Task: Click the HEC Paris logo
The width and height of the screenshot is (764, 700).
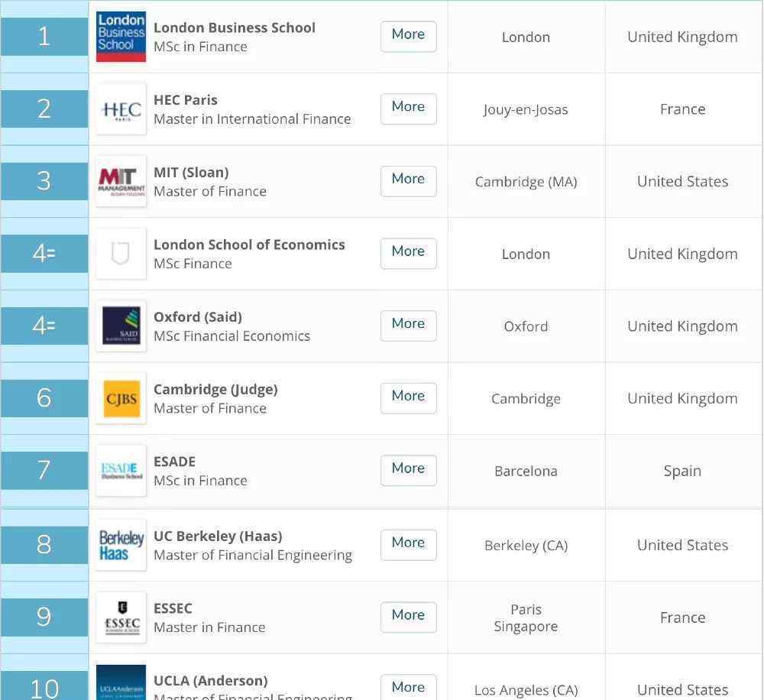Action: 121,109
